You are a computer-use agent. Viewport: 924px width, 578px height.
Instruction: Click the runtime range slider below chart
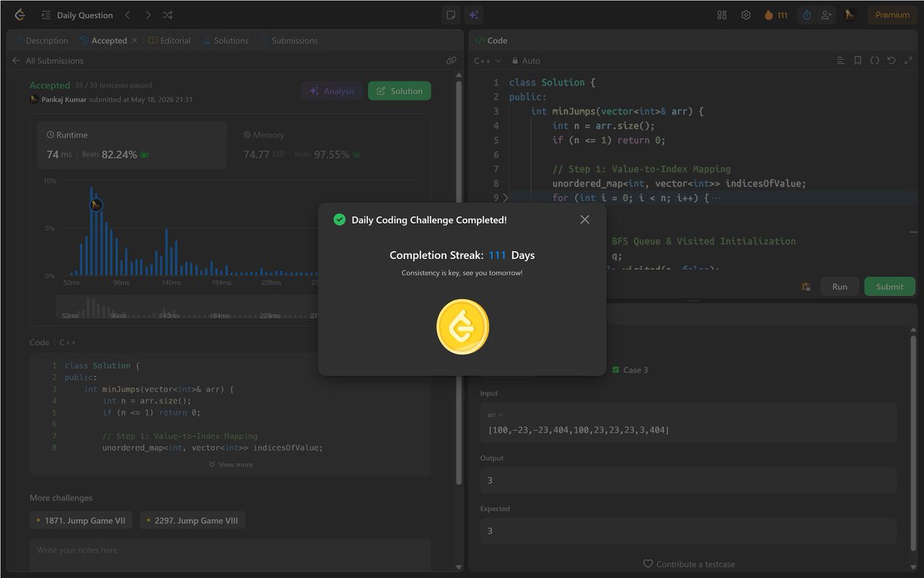pyautogui.click(x=189, y=307)
